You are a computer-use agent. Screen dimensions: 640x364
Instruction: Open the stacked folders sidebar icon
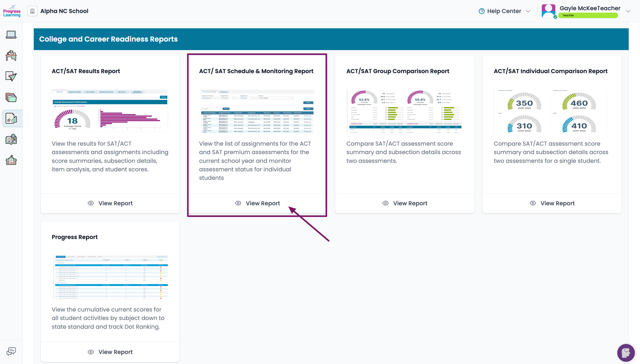pyautogui.click(x=11, y=97)
